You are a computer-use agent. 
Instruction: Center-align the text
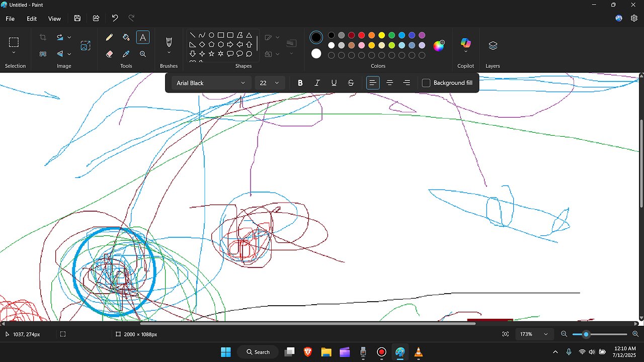[x=389, y=83]
